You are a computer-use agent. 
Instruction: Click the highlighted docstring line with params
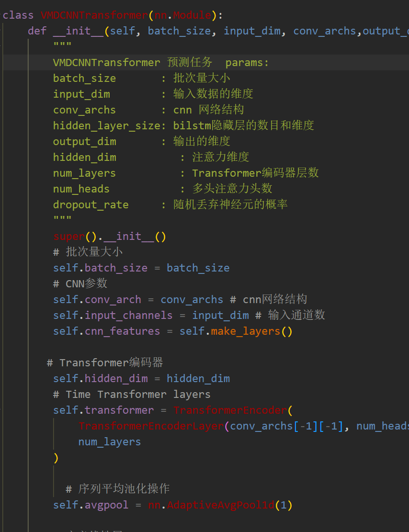[x=158, y=62]
